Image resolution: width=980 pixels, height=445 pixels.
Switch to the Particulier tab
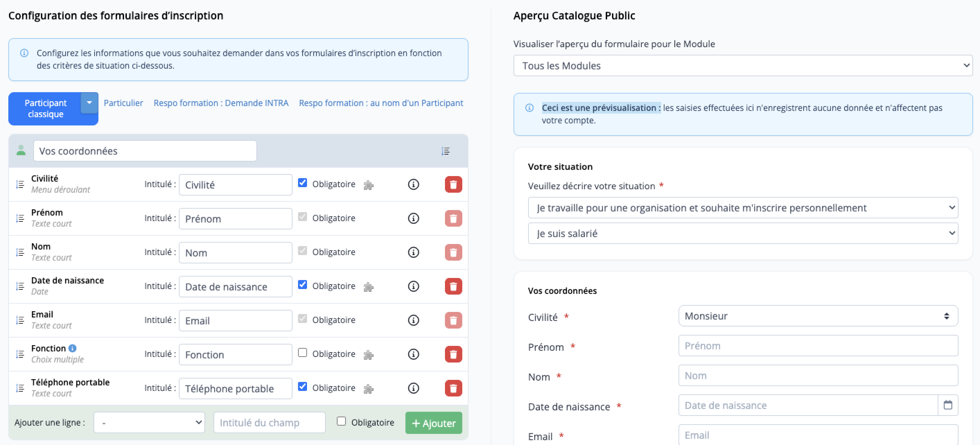click(123, 103)
